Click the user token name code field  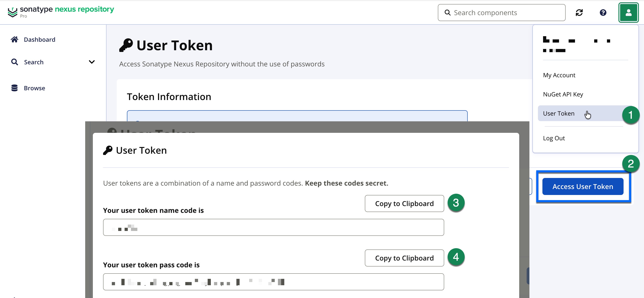point(273,227)
